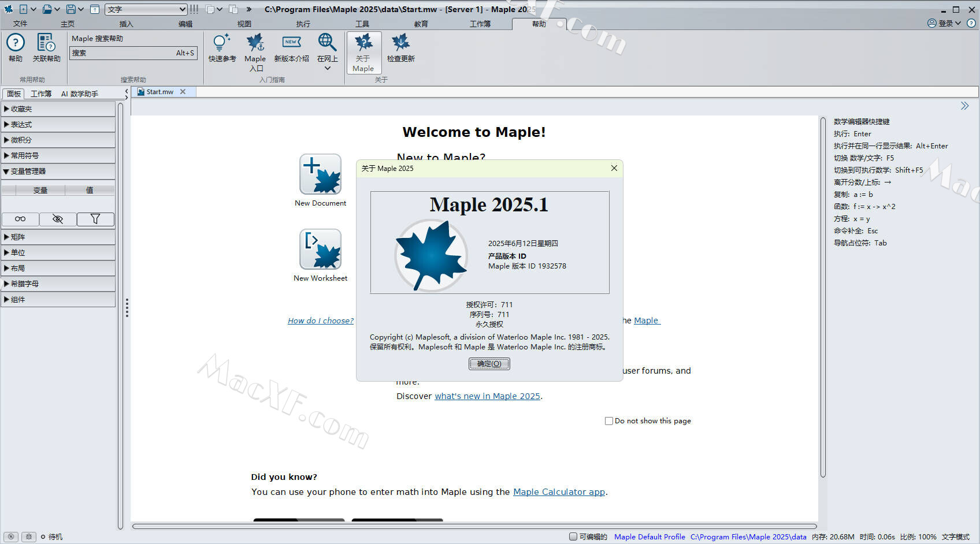This screenshot has width=980, height=544.
Task: Open the 插入 ribbon tab
Action: [x=126, y=24]
